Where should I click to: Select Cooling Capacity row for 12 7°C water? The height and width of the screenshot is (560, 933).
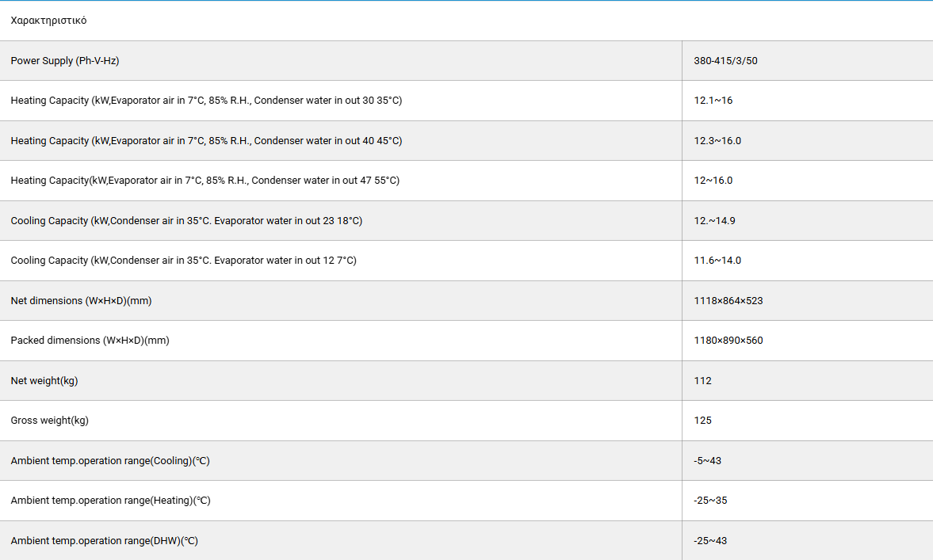click(x=183, y=261)
